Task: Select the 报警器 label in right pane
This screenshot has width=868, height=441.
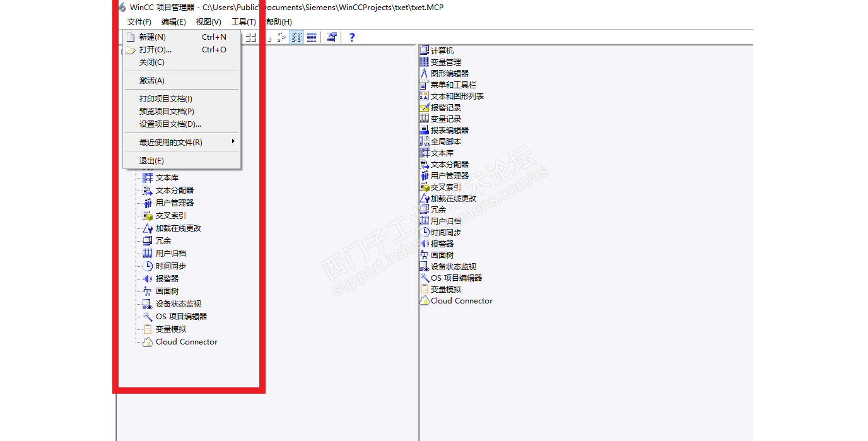Action: pyautogui.click(x=442, y=244)
